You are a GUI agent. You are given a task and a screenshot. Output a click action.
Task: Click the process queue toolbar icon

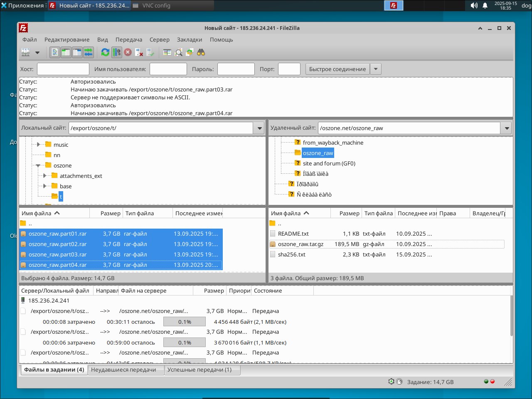click(x=117, y=52)
